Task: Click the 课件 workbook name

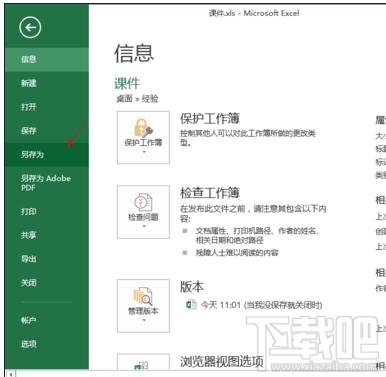Action: click(x=127, y=83)
